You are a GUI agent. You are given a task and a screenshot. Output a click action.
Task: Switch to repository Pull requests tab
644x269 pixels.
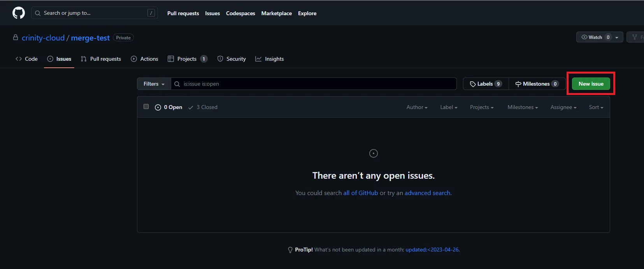(x=101, y=59)
